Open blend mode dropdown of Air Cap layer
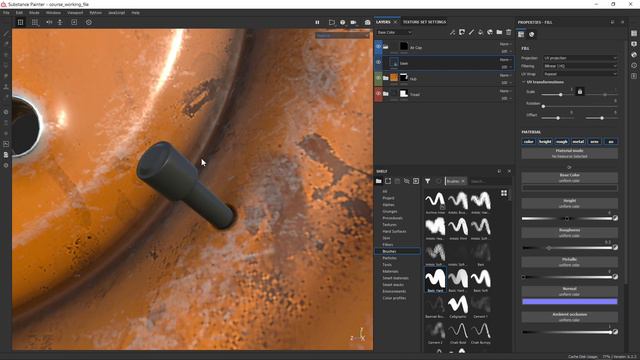 click(505, 44)
